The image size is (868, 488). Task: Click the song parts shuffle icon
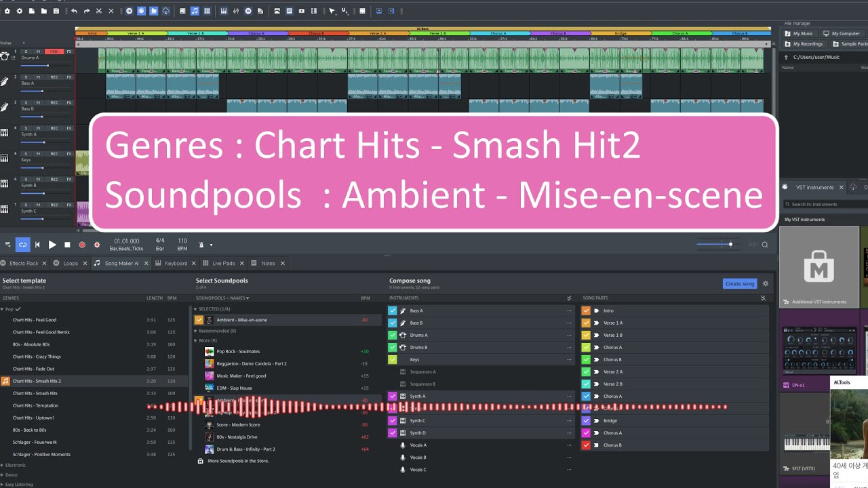tap(763, 298)
